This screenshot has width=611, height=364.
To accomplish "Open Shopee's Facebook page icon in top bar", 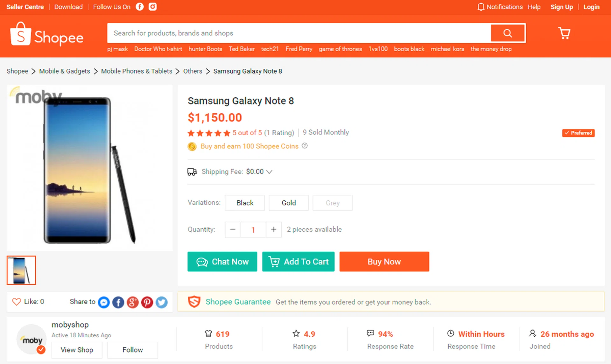I will [140, 7].
